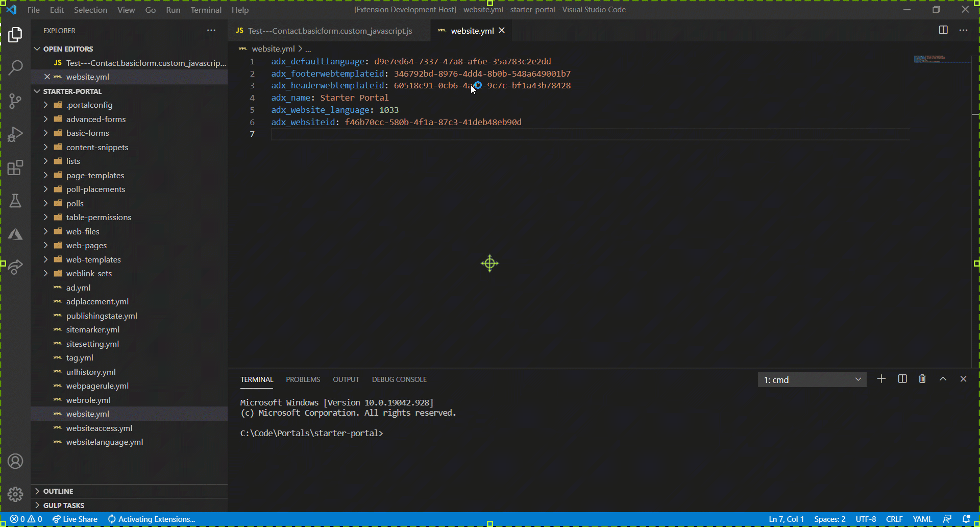The image size is (980, 527).
Task: Click Live Share in status bar
Action: click(75, 519)
